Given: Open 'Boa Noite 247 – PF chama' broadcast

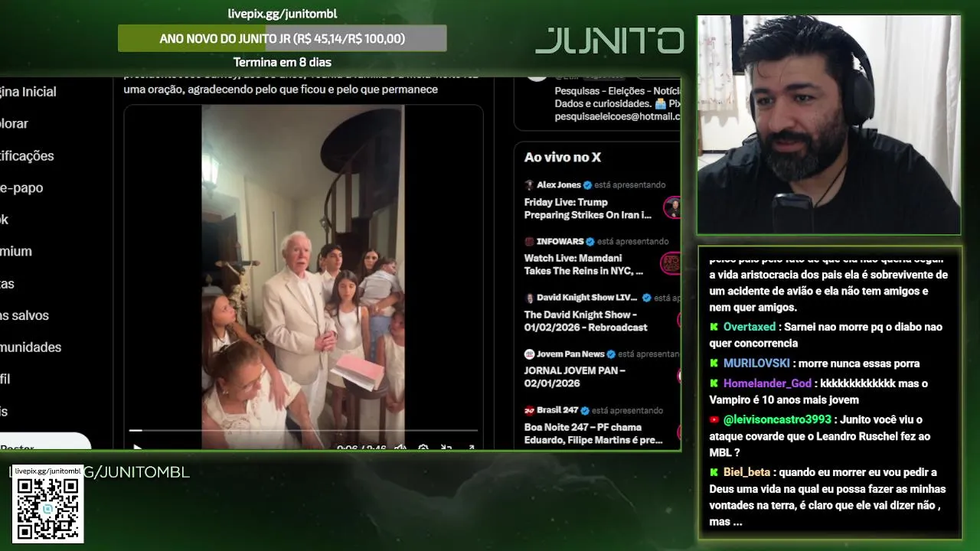Looking at the screenshot, I should pos(593,433).
